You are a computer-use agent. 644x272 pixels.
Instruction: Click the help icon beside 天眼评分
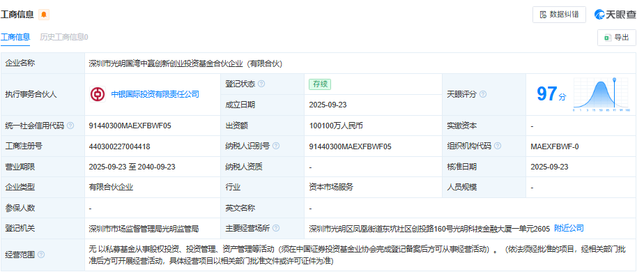482,94
